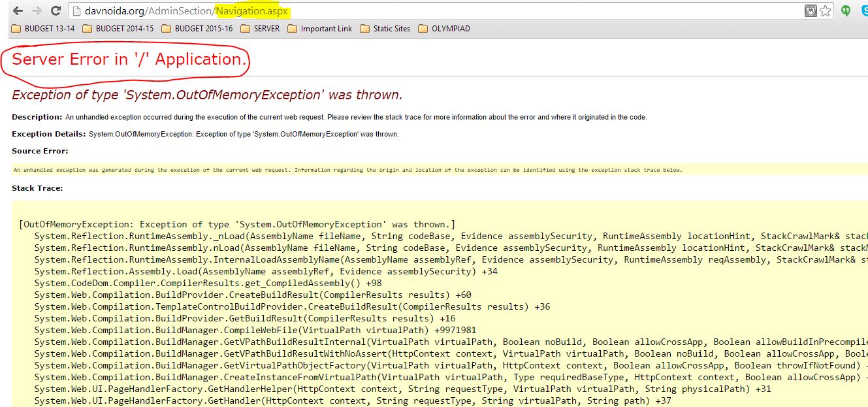
Task: Open the Important Link bookmark folder
Action: click(x=319, y=29)
